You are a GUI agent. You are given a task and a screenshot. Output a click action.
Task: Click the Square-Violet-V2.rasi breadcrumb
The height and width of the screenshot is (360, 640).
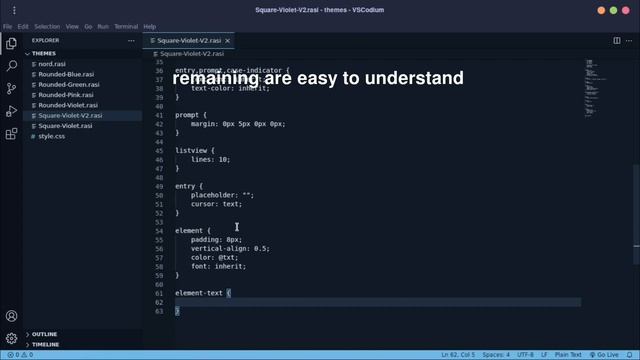(189, 54)
